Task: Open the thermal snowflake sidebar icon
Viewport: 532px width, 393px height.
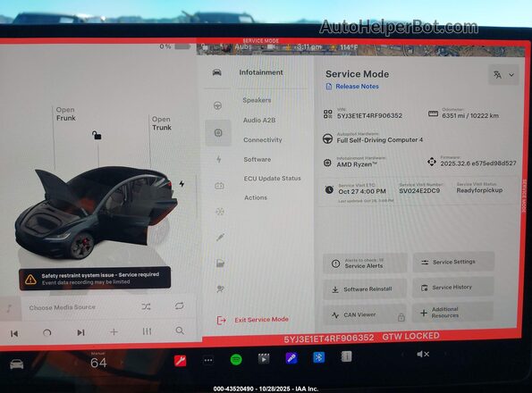Action: click(220, 212)
